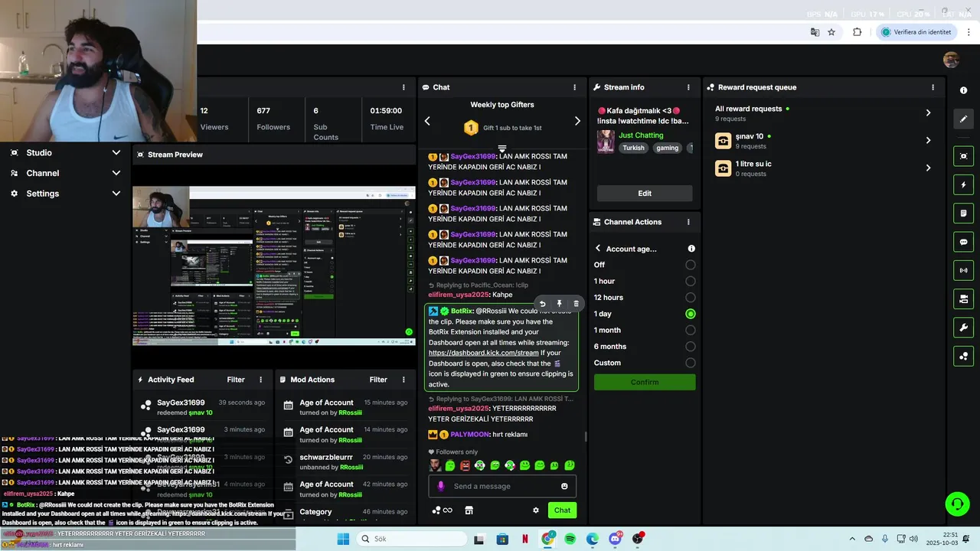Open Stream info panel options menu
This screenshot has height=551, width=980.
pos(688,87)
